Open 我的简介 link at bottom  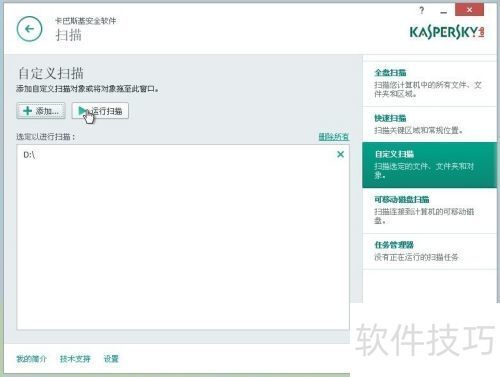(x=32, y=359)
